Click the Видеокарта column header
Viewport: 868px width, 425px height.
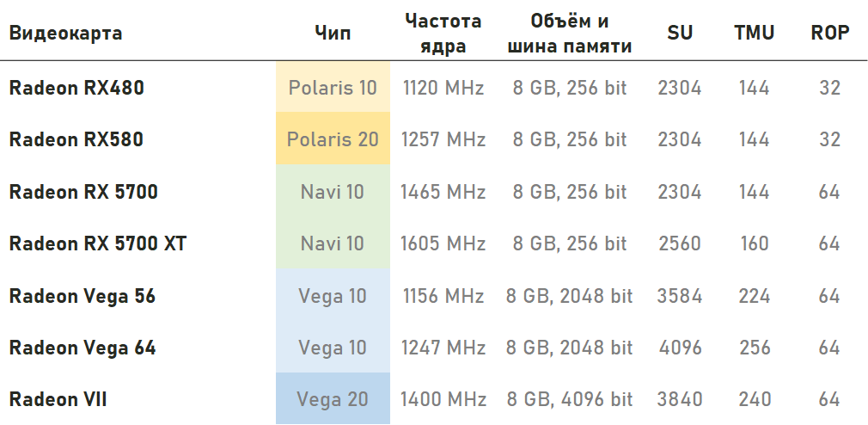coord(65,34)
